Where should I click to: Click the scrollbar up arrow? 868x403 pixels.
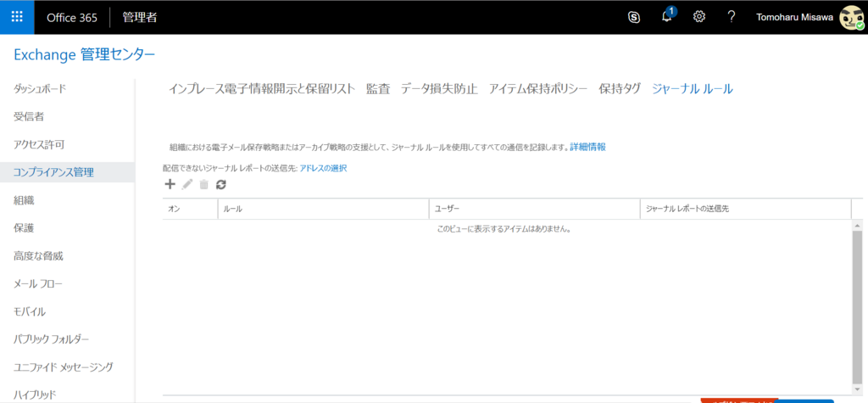point(858,226)
